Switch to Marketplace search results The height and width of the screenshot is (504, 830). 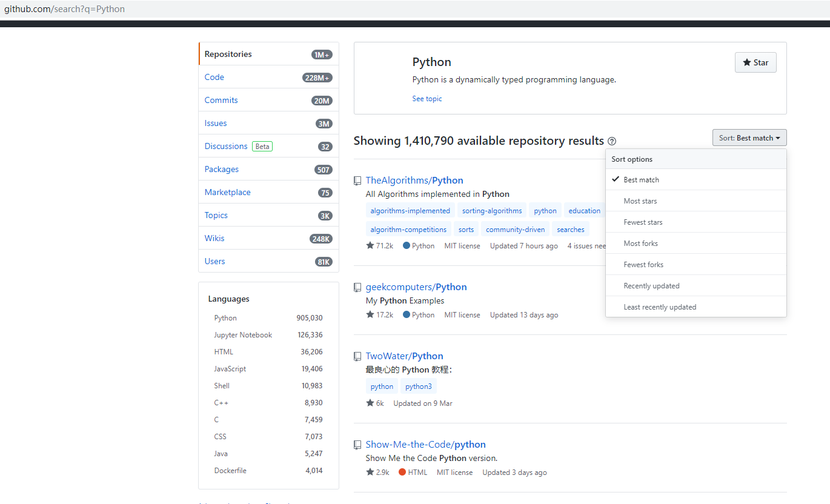click(x=268, y=192)
